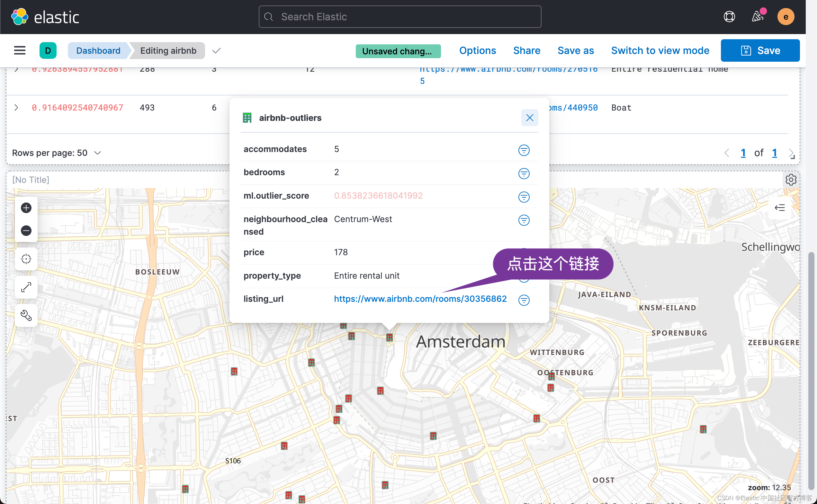Filter by ml.outlier_score value
The width and height of the screenshot is (817, 504).
[x=524, y=197]
